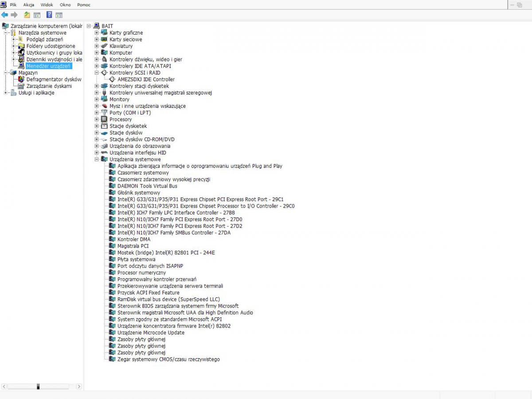Select Zegar systemowy CMOS/czasu rzeczywistego

click(x=168, y=359)
